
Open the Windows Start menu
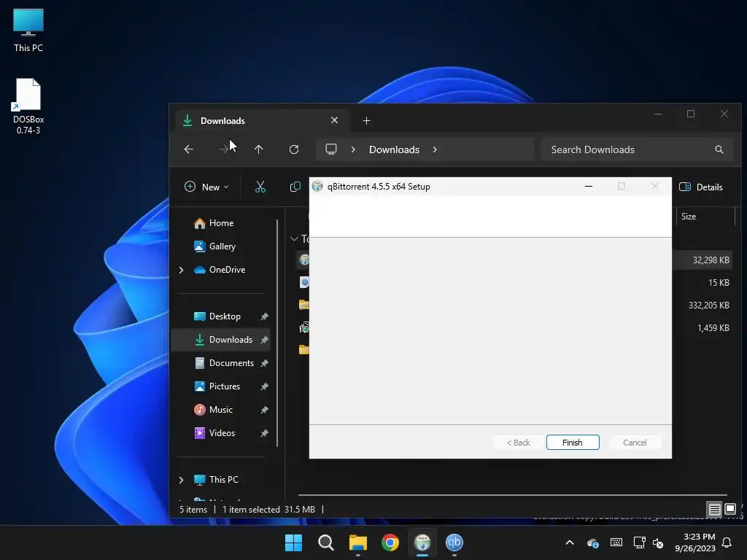[x=293, y=542]
